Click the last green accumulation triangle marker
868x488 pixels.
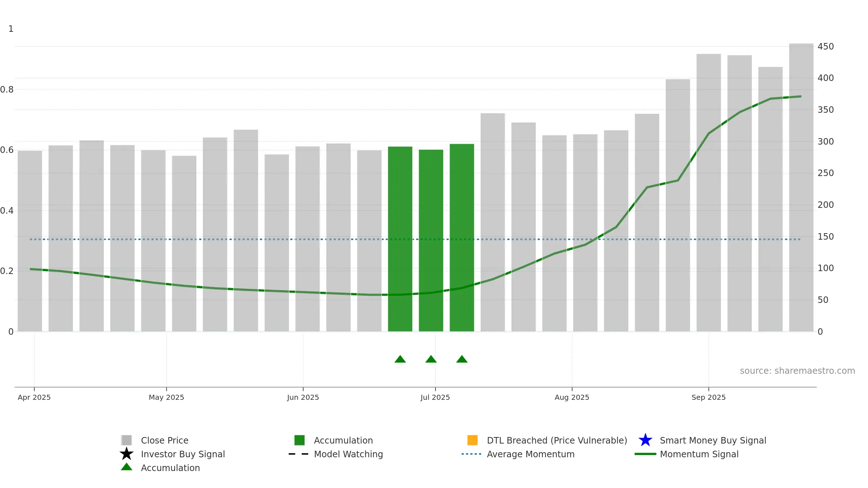point(462,359)
